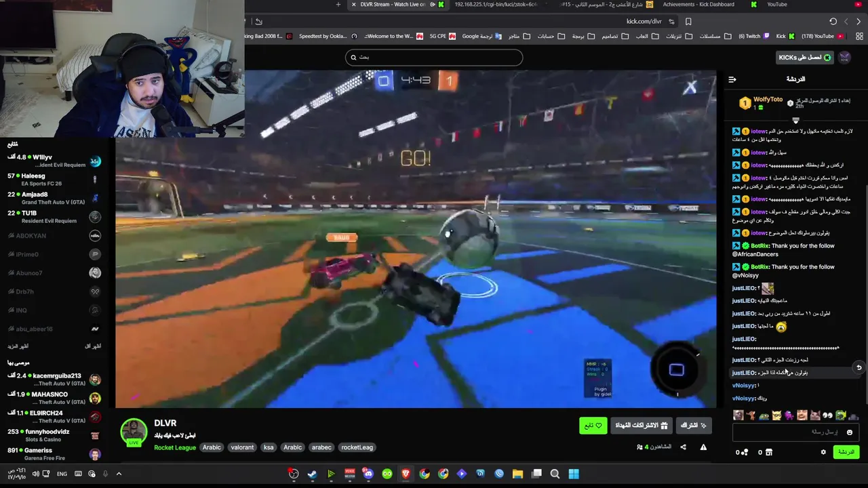Open taskbar search magnifier
This screenshot has width=868, height=488.
tap(555, 474)
